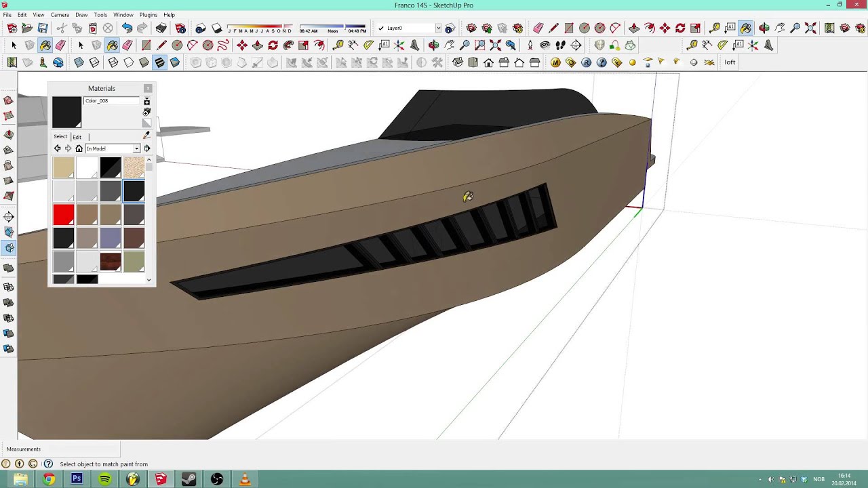Click the materials list scroll-down arrow
The image size is (868, 488).
(x=149, y=279)
